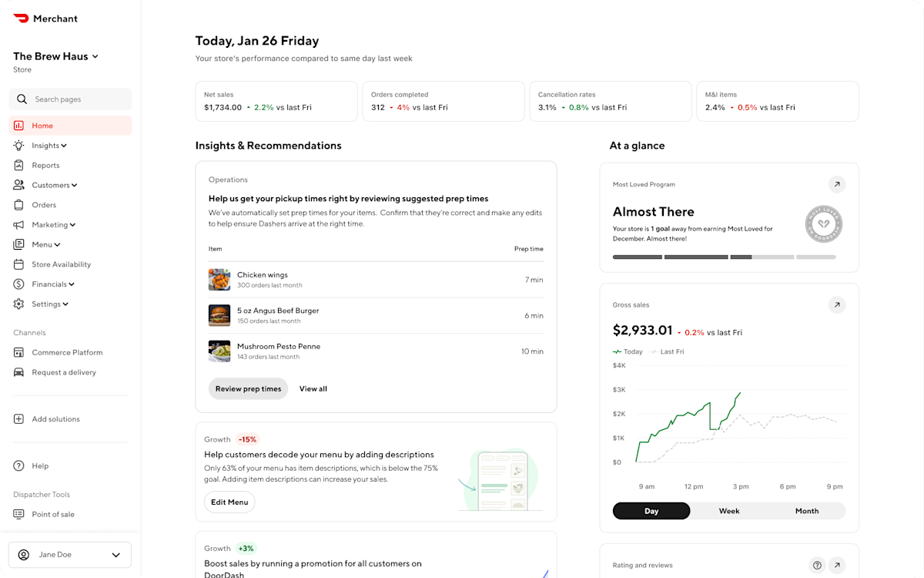924x578 pixels.
Task: Open the Add solutions section
Action: (55, 418)
